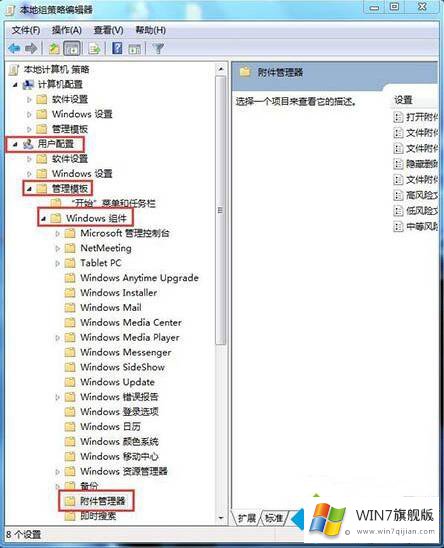Toggle the show/hide console tree icon

pyautogui.click(x=72, y=48)
